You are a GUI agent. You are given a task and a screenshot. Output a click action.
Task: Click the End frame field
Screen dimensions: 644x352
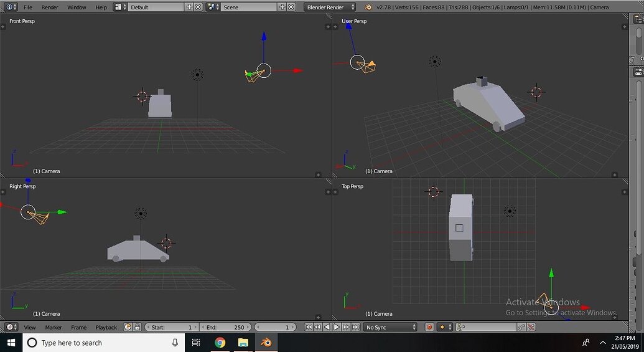coord(225,327)
